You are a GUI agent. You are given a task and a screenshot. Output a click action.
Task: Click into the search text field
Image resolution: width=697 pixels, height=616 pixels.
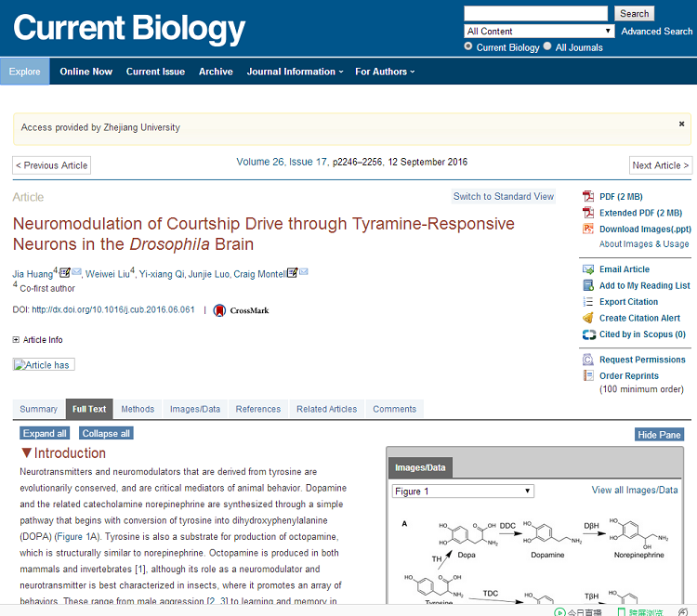pyautogui.click(x=535, y=13)
